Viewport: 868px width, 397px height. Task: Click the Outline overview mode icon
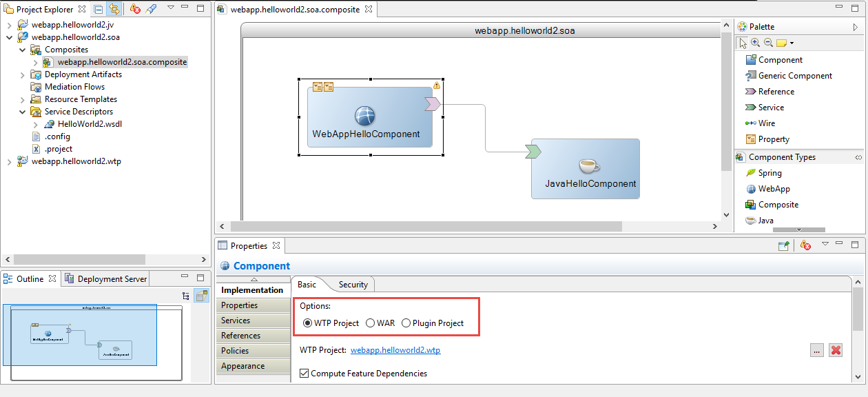pyautogui.click(x=201, y=296)
